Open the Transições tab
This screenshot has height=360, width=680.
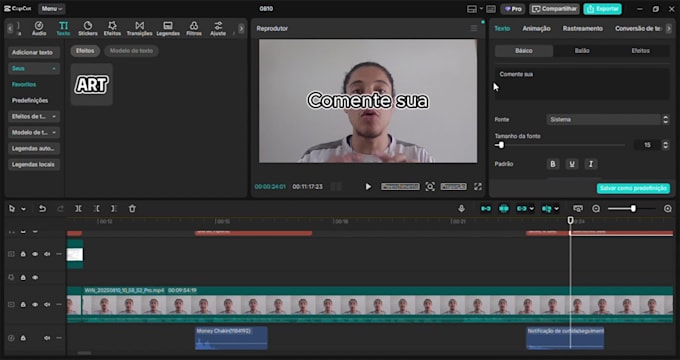(x=139, y=29)
